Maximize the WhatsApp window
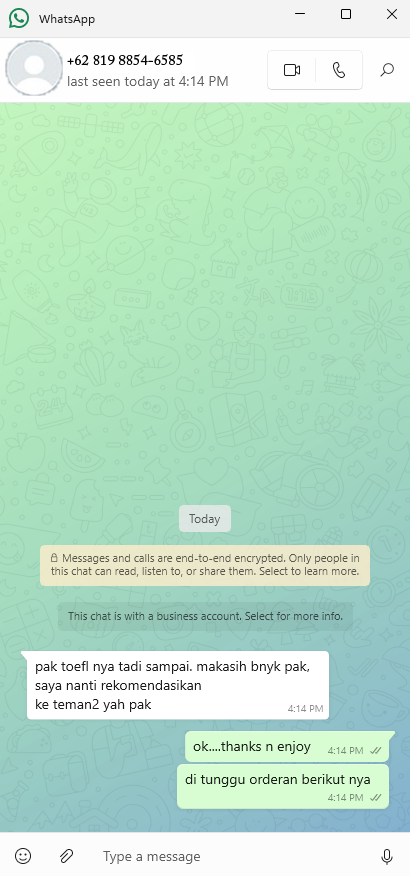The height and width of the screenshot is (876, 410). (x=346, y=15)
